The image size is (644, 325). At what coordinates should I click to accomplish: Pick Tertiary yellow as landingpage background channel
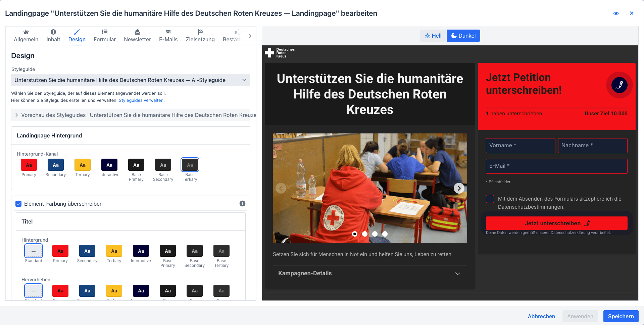83,165
